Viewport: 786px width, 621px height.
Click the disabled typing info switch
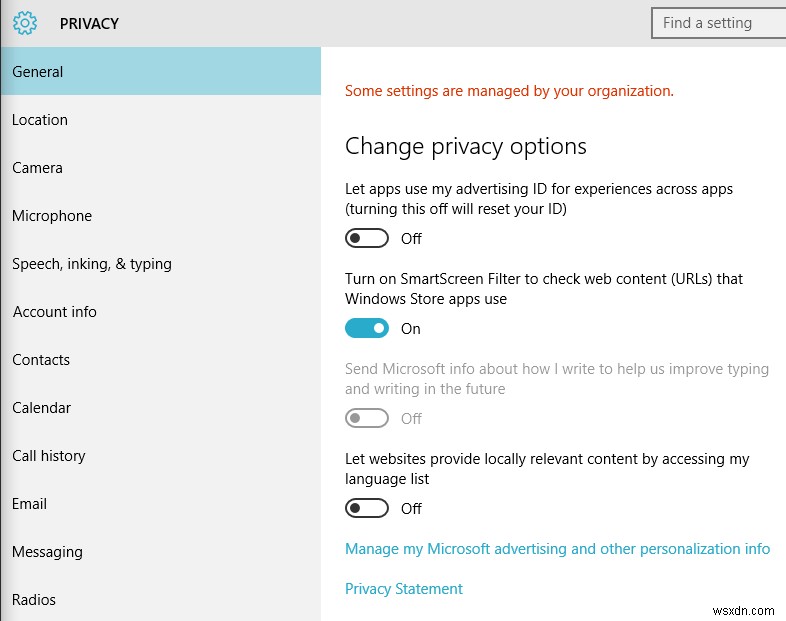click(x=367, y=418)
